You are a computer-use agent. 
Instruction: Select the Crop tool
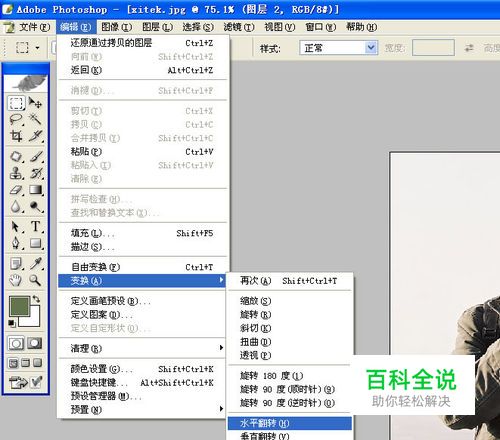pyautogui.click(x=16, y=136)
